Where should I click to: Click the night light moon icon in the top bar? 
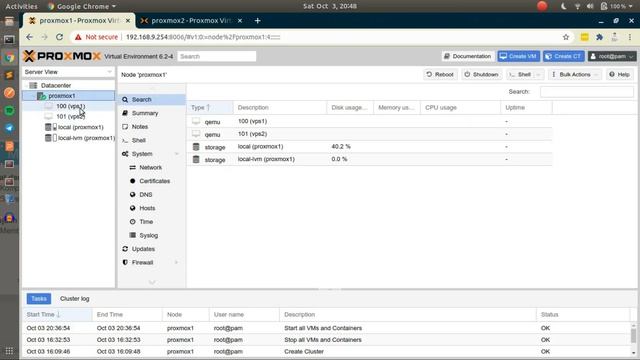pos(564,6)
